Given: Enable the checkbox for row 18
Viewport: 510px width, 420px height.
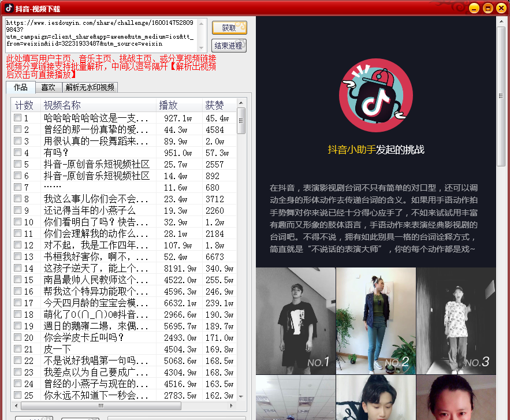Looking at the screenshot, I should point(17,314).
